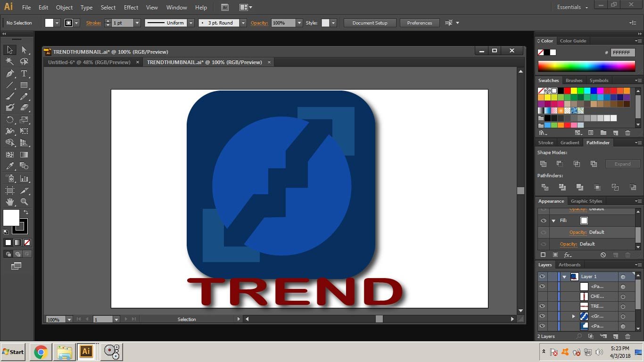Toggle Fill visibility eye in Appearance panel

point(543,221)
